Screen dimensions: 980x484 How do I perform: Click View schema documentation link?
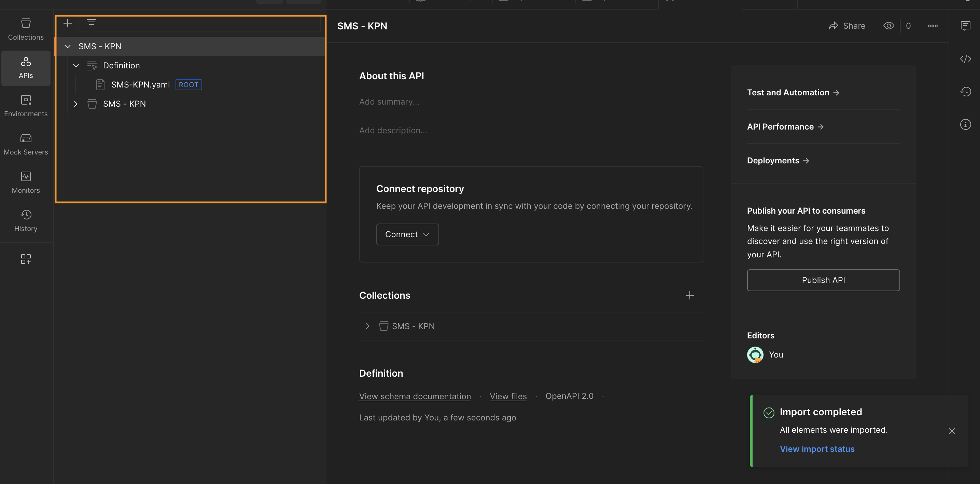point(415,396)
